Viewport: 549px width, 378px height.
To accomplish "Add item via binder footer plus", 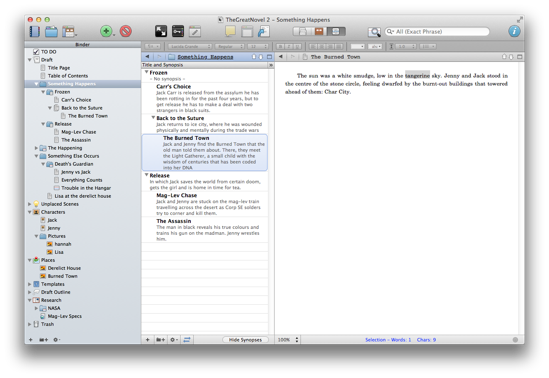I will 30,340.
